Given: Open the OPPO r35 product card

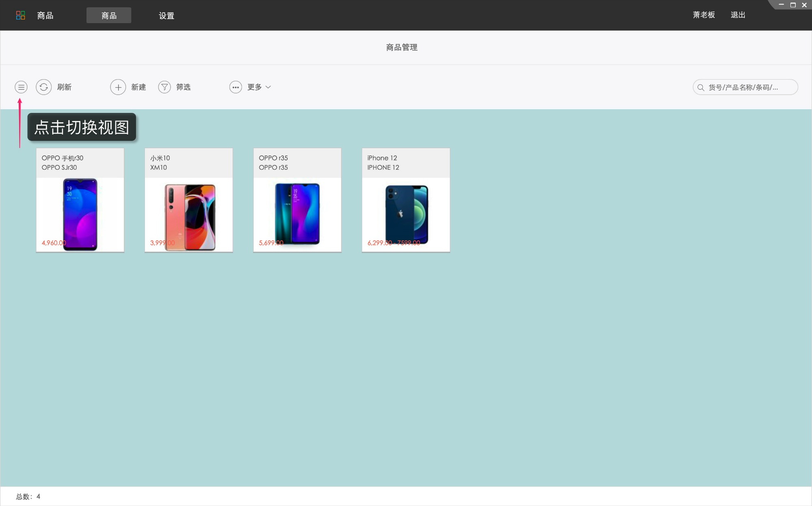Looking at the screenshot, I should pyautogui.click(x=297, y=200).
